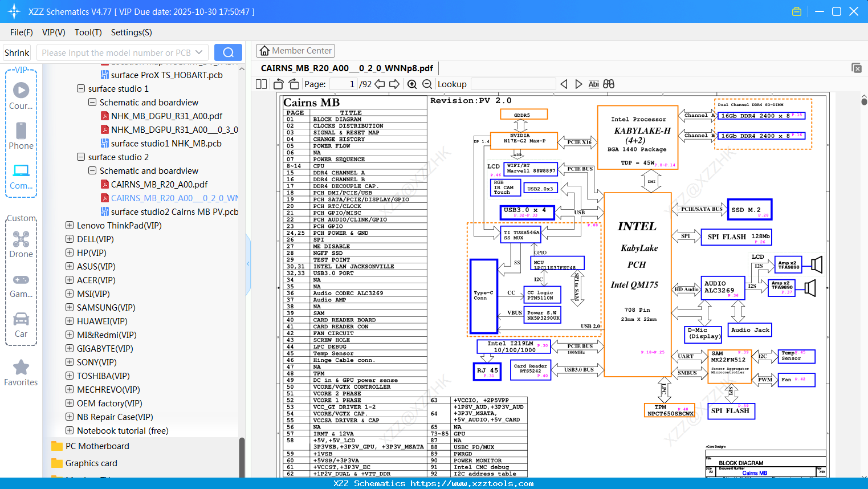Open the Phone category in sidebar
This screenshot has width=868, height=489.
[x=21, y=136]
